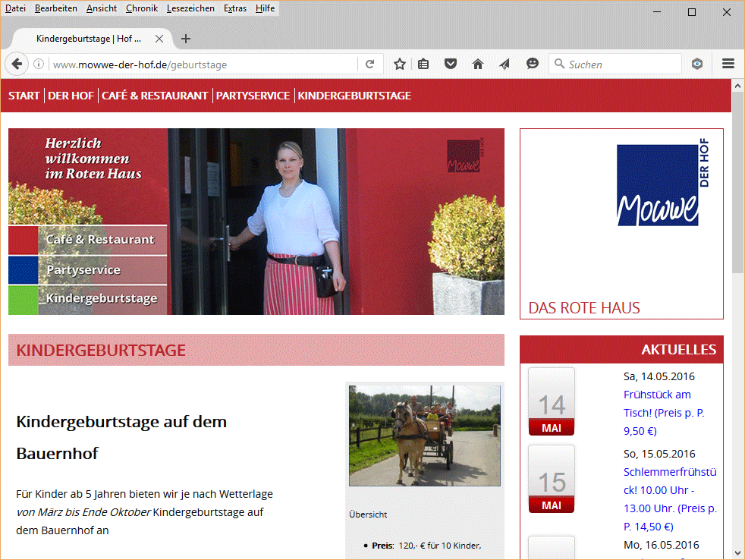Bookmark this page with the star icon
Viewport: 745px width, 560px height.
coord(400,64)
